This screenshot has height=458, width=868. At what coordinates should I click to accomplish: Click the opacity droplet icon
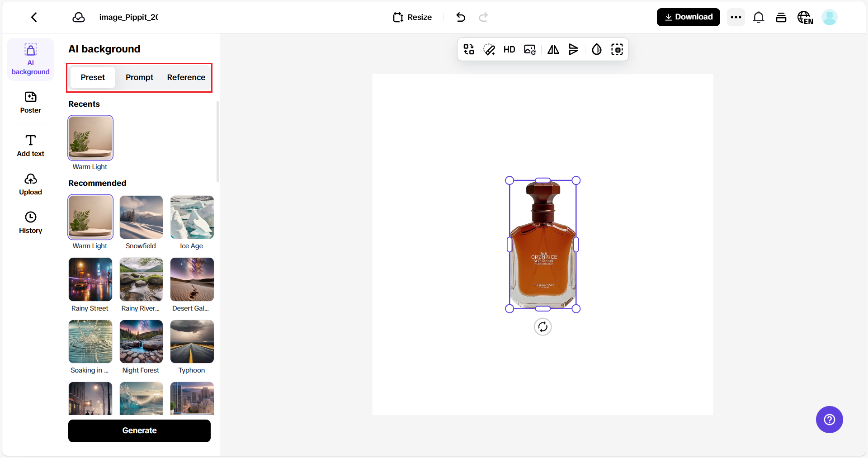pyautogui.click(x=597, y=49)
